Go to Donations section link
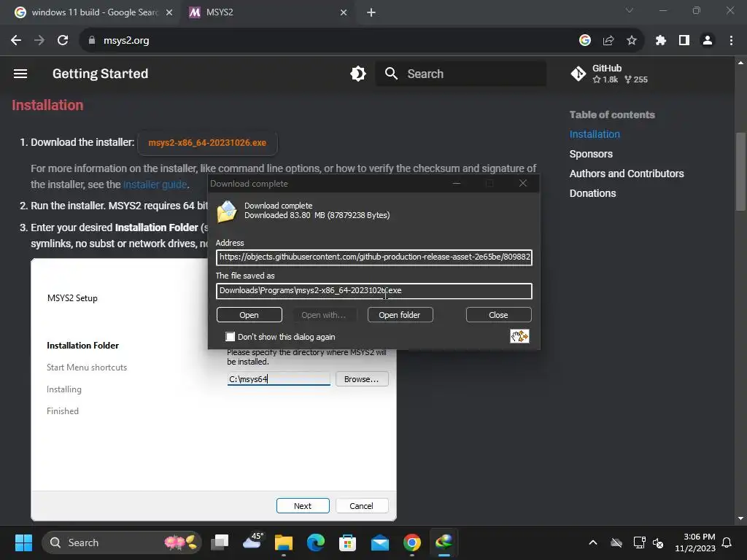 (x=592, y=193)
